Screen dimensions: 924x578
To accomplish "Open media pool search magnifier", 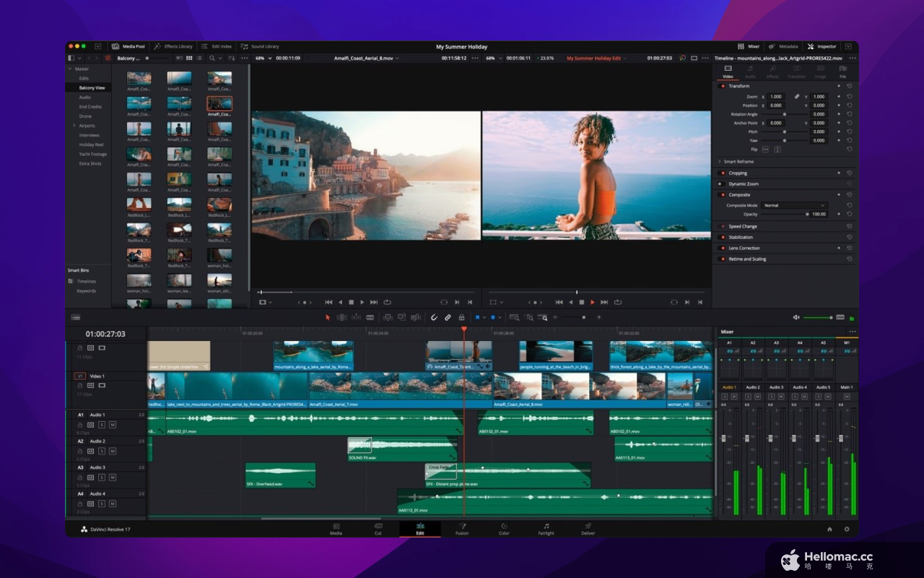I will coord(212,58).
